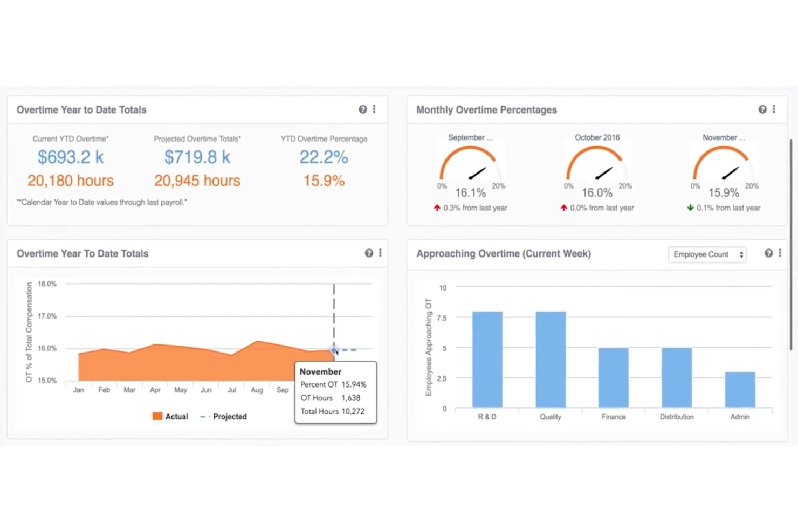Screen dimensions: 798x532
Task: Click the Distribution department bar
Action: [x=677, y=378]
